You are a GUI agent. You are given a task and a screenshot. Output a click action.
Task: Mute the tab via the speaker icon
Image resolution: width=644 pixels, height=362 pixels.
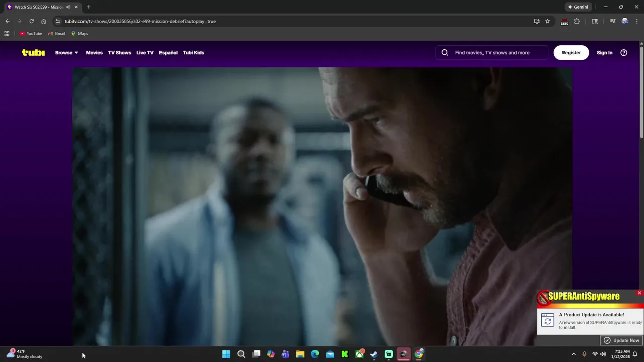pyautogui.click(x=68, y=7)
